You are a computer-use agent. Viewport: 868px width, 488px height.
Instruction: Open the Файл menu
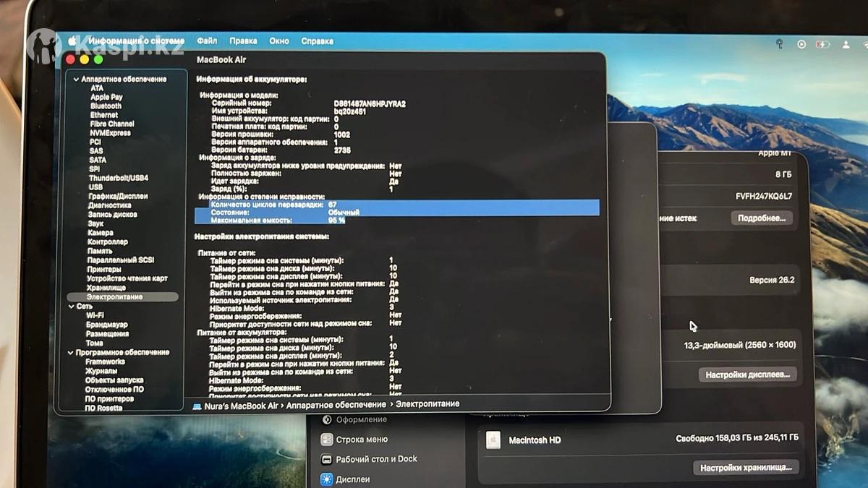(207, 41)
